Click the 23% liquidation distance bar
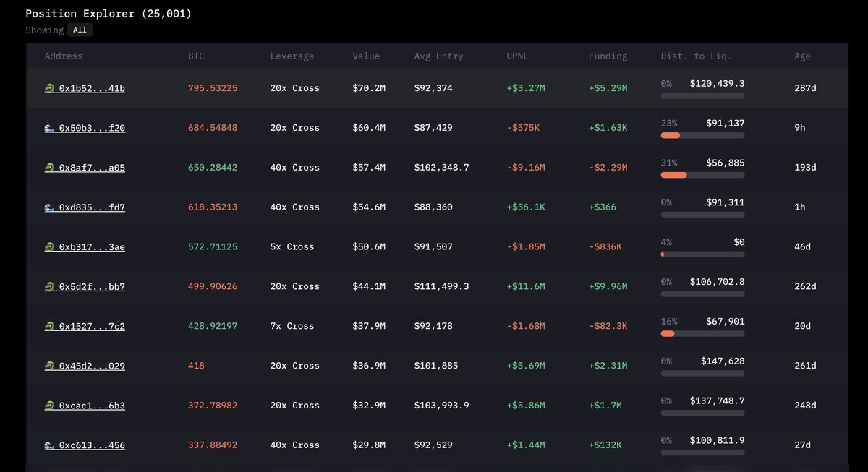Screen dimensions: 868x472 (x=702, y=135)
